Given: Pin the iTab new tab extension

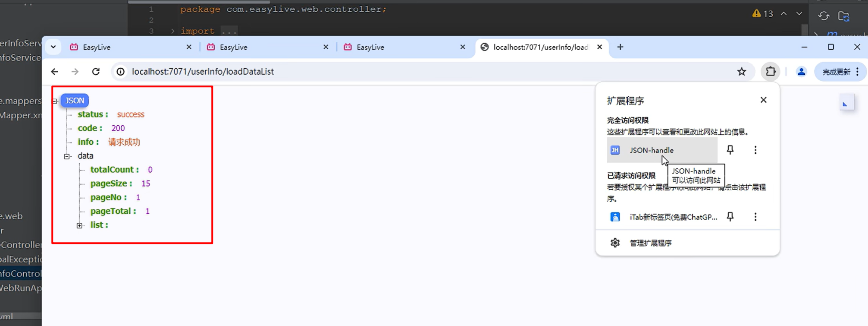Looking at the screenshot, I should tap(730, 217).
